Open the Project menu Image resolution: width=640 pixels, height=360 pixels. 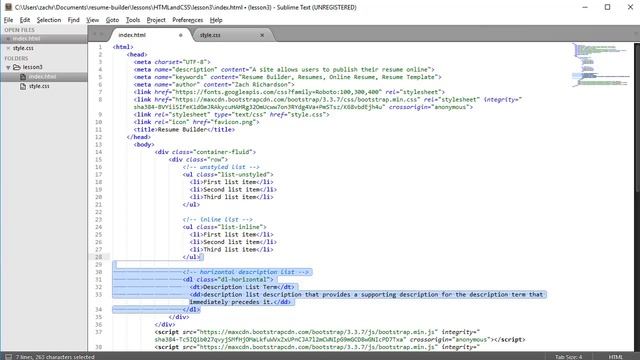click(156, 20)
